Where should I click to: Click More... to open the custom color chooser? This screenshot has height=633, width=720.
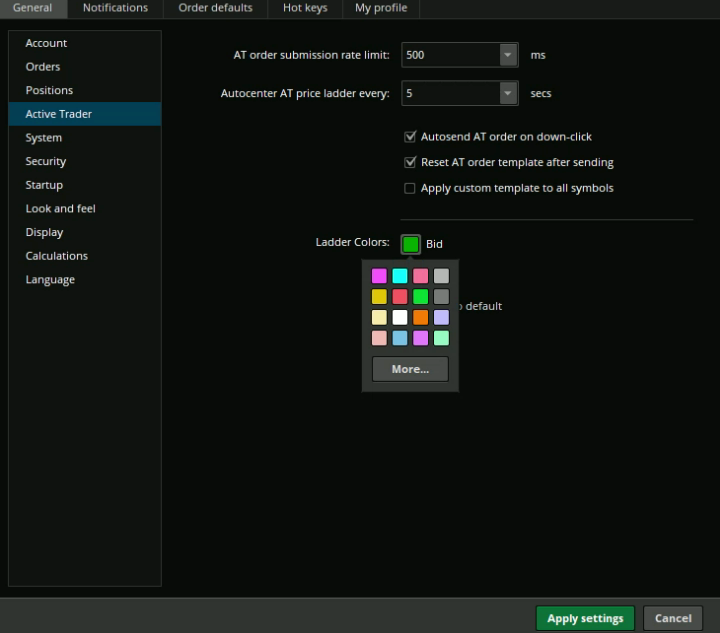tap(410, 369)
